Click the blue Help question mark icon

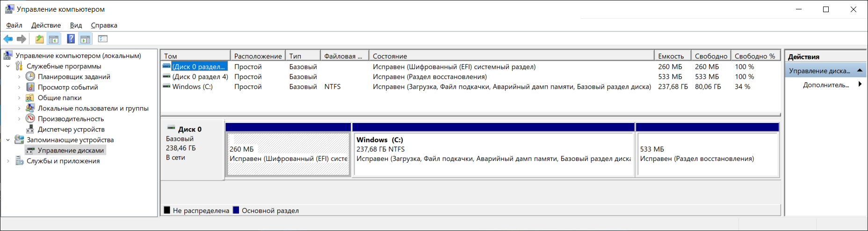coord(71,39)
